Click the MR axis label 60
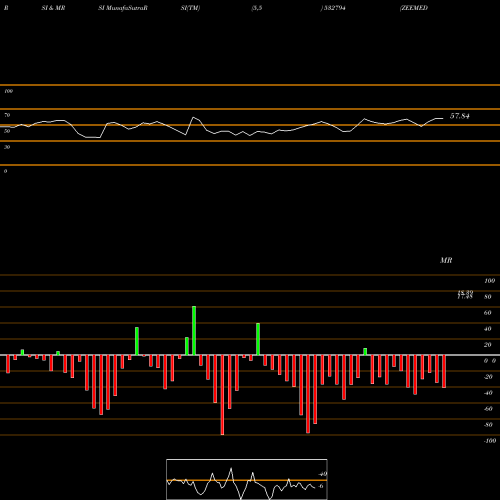 [488, 313]
